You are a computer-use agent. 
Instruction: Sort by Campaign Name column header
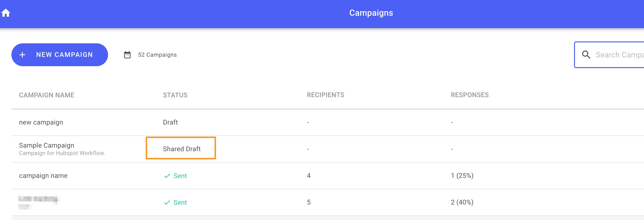(46, 95)
